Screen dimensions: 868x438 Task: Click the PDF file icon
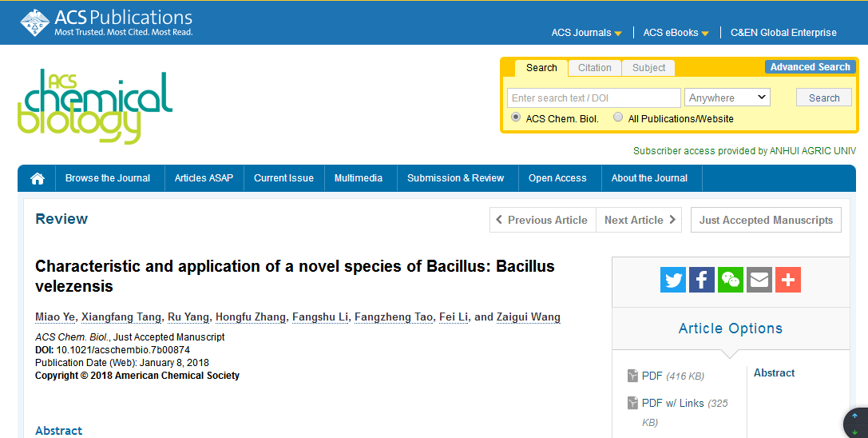click(632, 376)
